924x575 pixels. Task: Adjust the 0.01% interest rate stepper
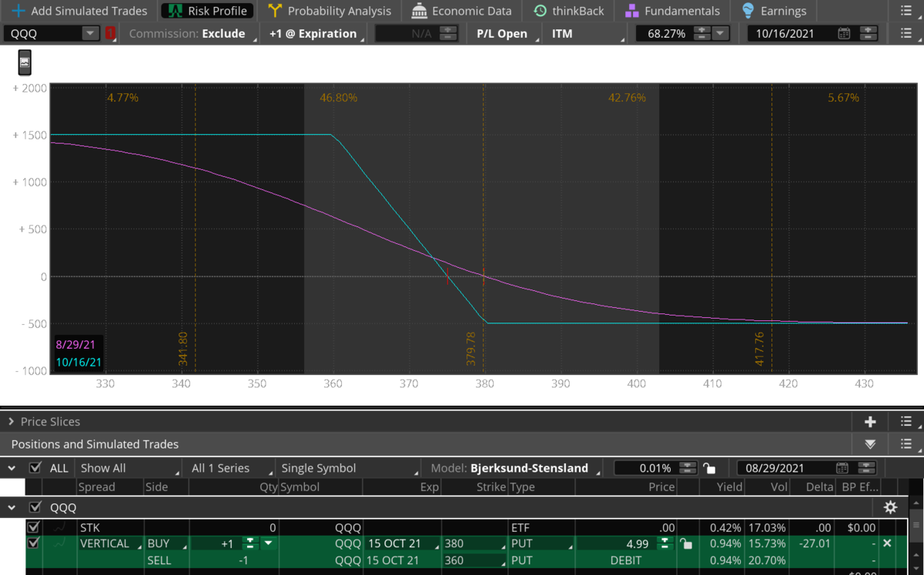688,468
